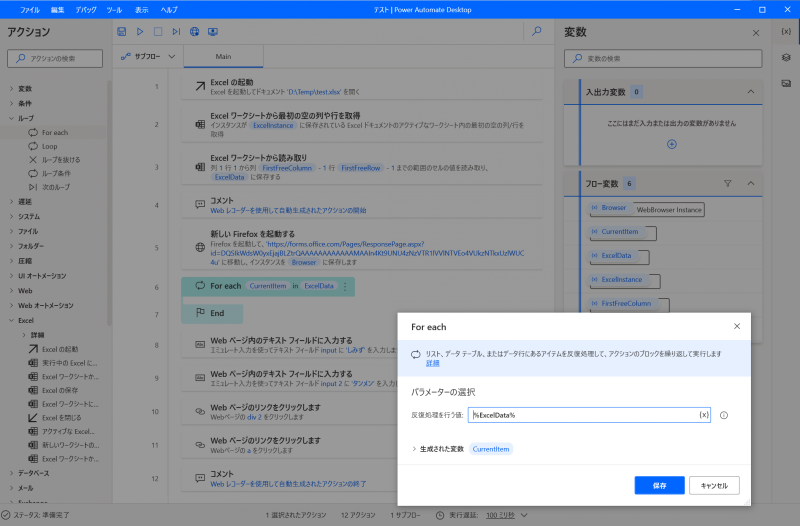Open the ヘルプ menu

coord(169,10)
